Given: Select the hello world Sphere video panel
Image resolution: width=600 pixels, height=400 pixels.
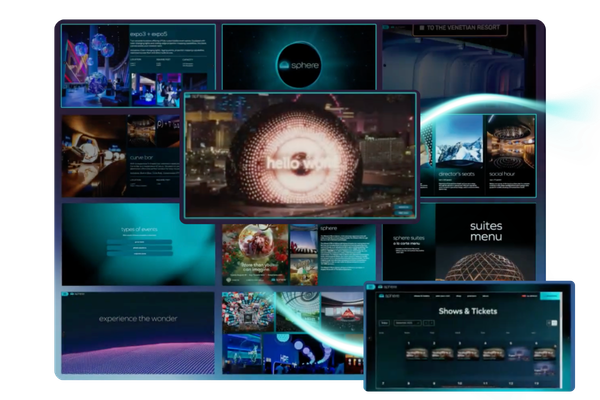Looking at the screenshot, I should point(300,156).
